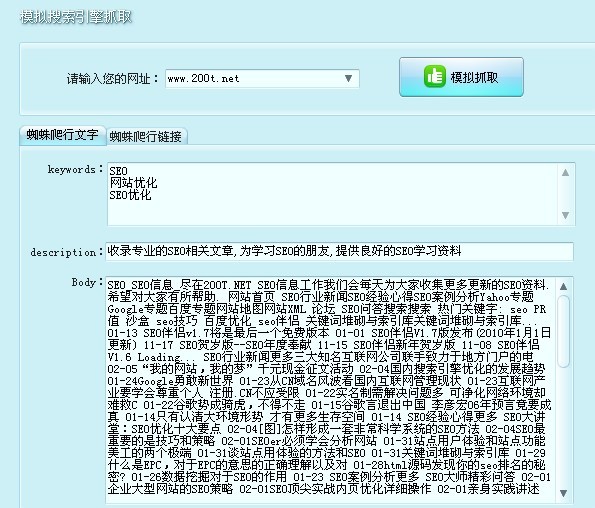
Task: Click into the www.200t.net URL field
Action: [262, 79]
